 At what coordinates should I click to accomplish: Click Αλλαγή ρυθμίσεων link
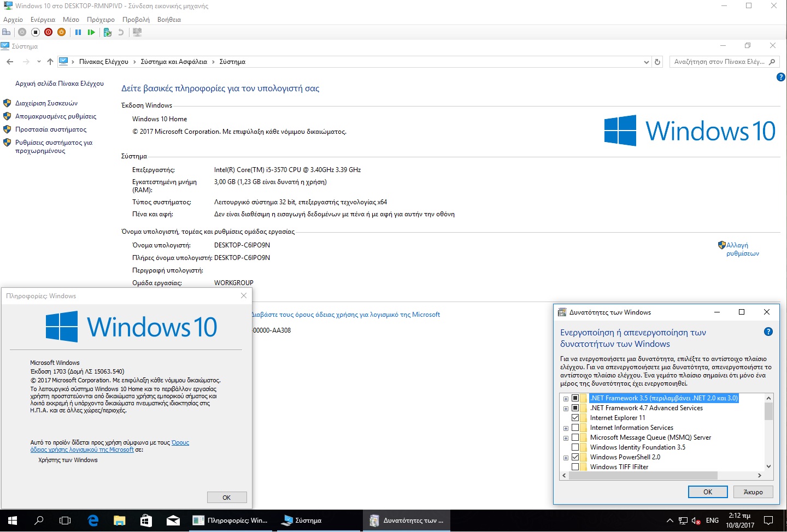[x=743, y=249]
